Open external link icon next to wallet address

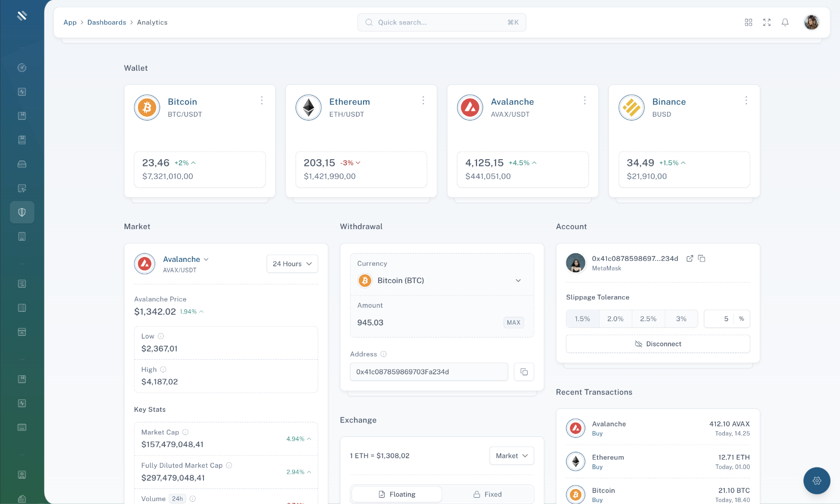point(689,259)
